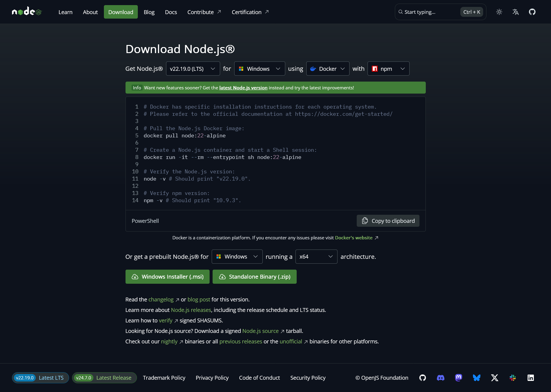Screen dimensions: 551x392
Task: Open the footer Discord icon
Action: (x=440, y=378)
